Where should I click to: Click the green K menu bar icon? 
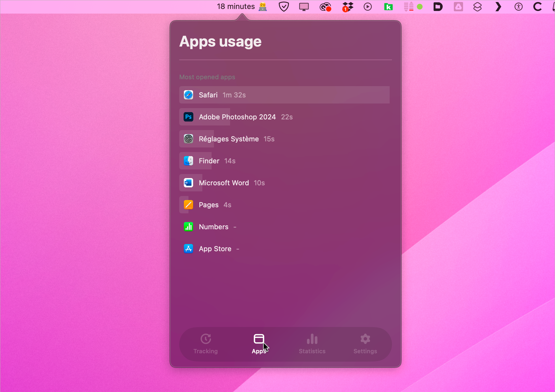pyautogui.click(x=388, y=7)
